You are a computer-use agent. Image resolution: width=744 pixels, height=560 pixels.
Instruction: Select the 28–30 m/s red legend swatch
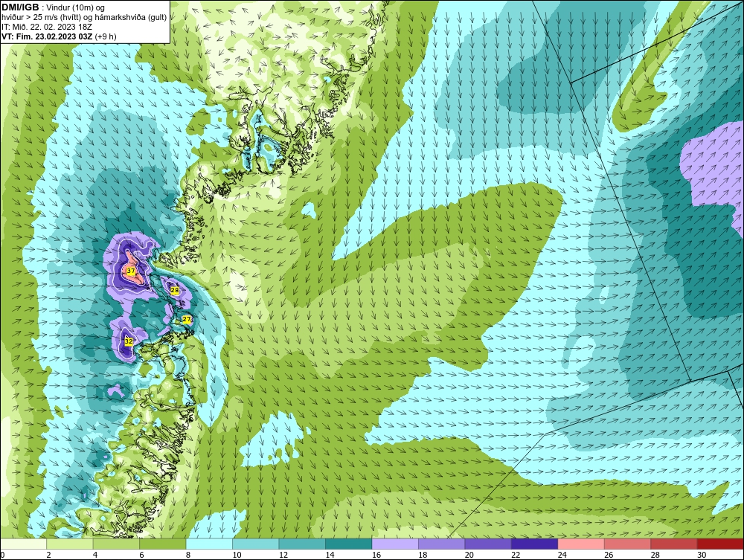point(674,544)
